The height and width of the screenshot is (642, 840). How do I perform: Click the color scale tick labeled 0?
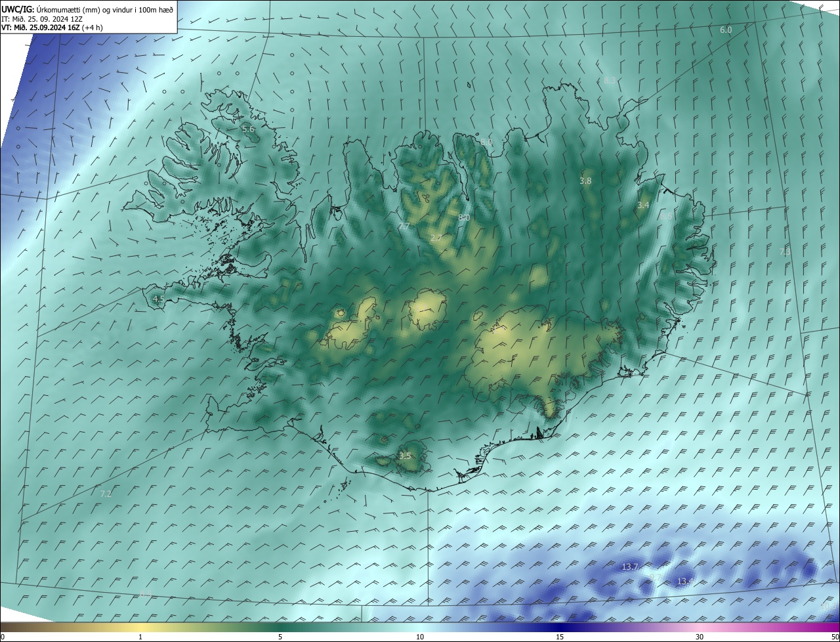click(2, 637)
